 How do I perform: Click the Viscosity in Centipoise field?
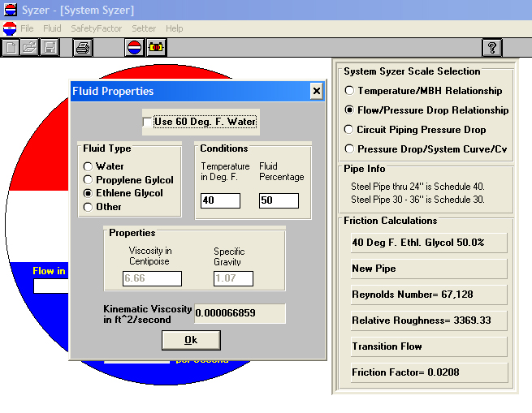(152, 278)
